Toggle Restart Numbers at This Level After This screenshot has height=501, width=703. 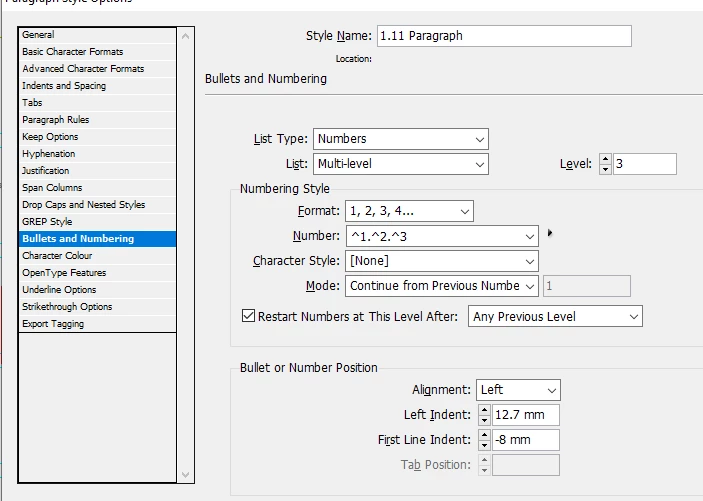(x=248, y=316)
